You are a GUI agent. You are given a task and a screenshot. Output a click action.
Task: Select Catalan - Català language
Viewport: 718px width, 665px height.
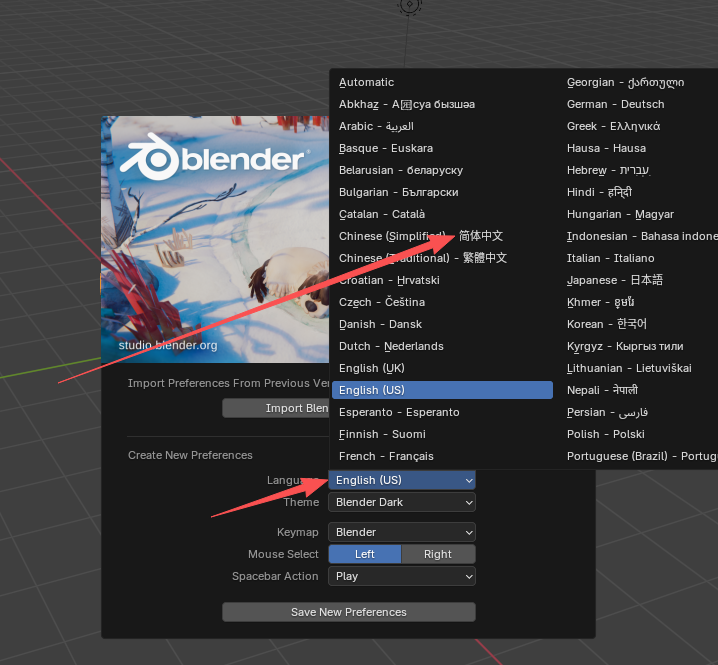pos(442,214)
